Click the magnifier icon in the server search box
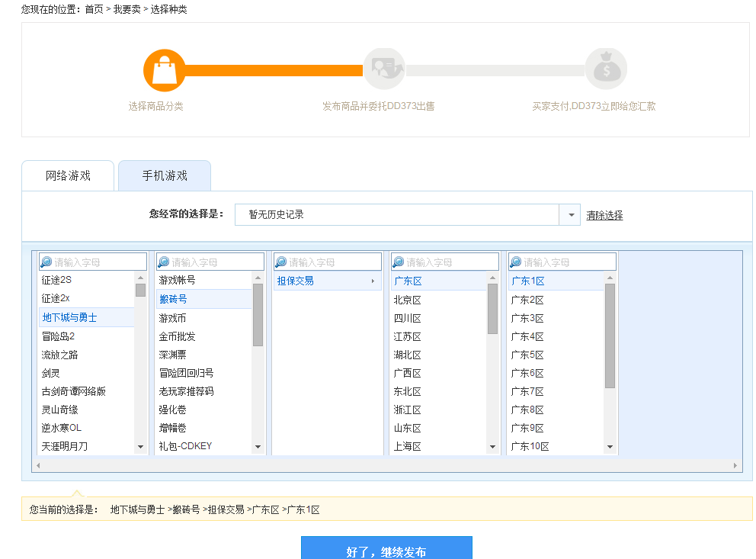This screenshot has height=559, width=756. 515,262
